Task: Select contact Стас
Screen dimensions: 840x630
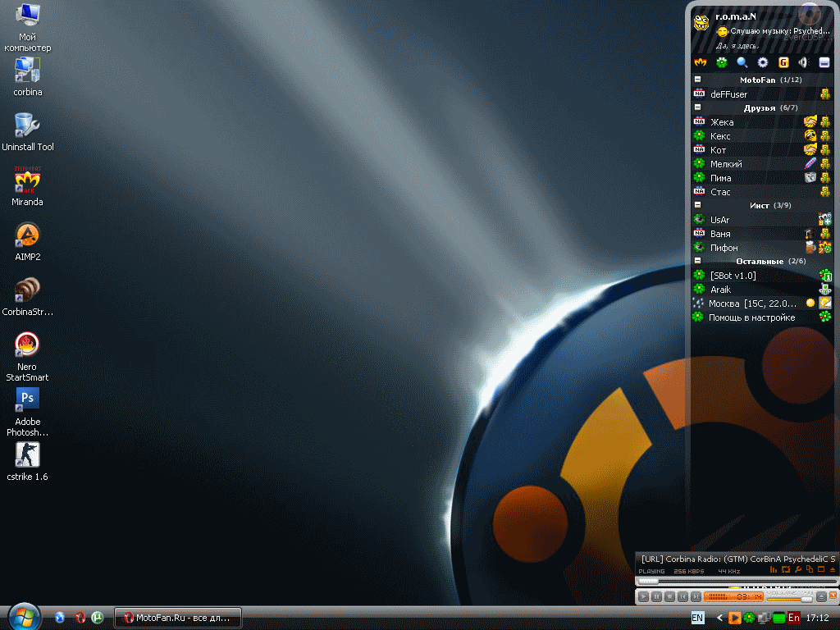Action: click(x=762, y=191)
